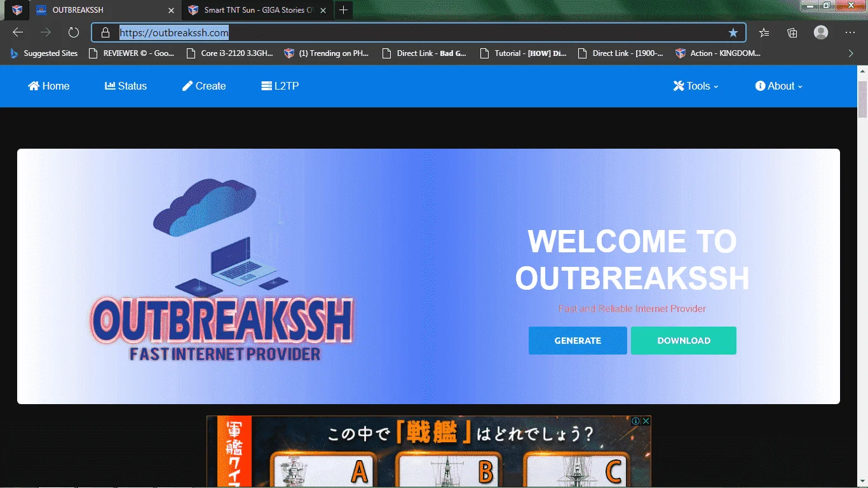Viewport: 868px width, 488px height.
Task: Click the DOWNLOAD button
Action: (684, 341)
